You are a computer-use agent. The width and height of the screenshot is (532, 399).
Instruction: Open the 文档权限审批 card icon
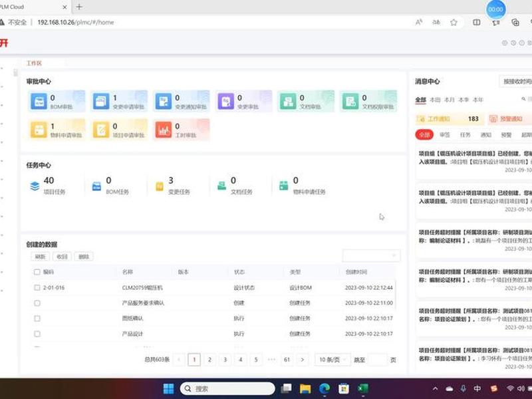tap(350, 101)
